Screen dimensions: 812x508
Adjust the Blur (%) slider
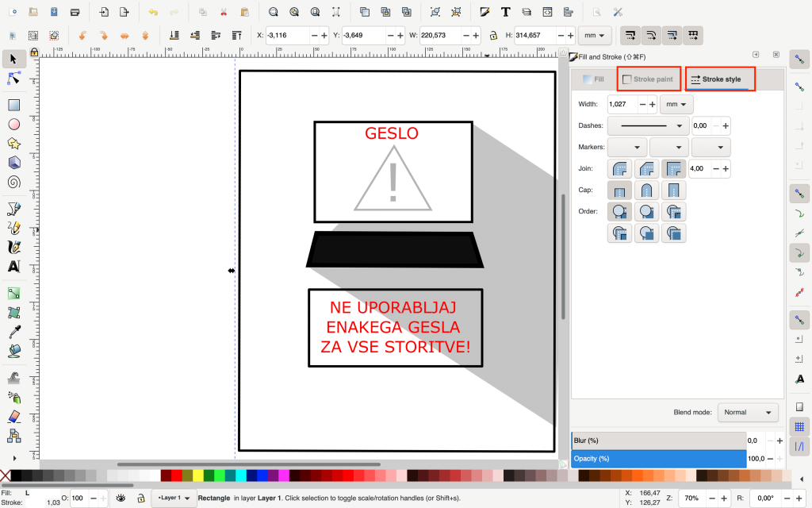pyautogui.click(x=659, y=441)
